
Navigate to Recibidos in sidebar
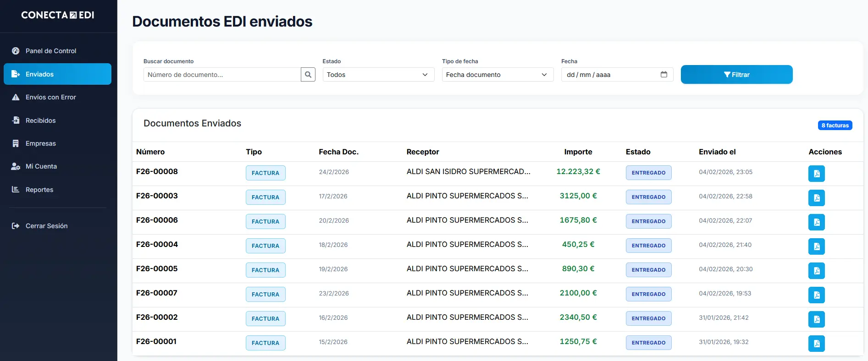click(40, 120)
